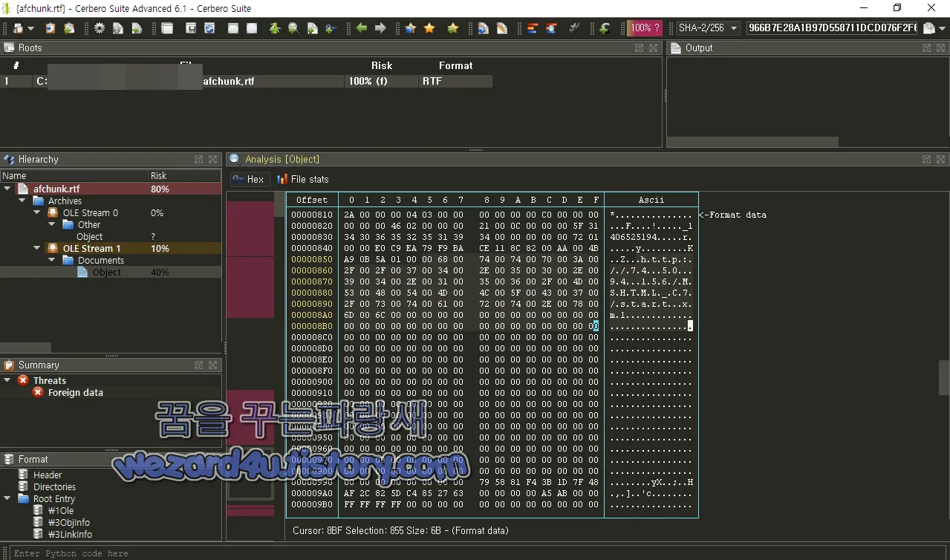Click the star with green plus icon
Viewport: 950px width, 560px height.
tap(452, 28)
